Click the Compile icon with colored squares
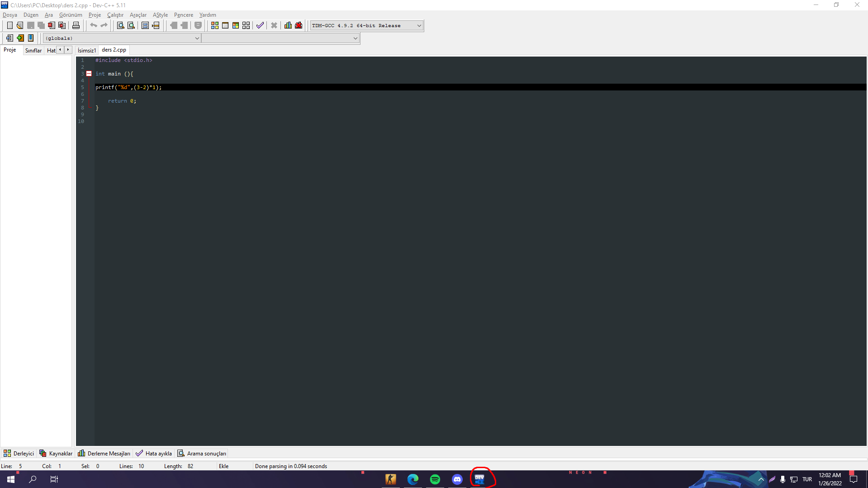Viewport: 868px width, 488px height. click(215, 25)
